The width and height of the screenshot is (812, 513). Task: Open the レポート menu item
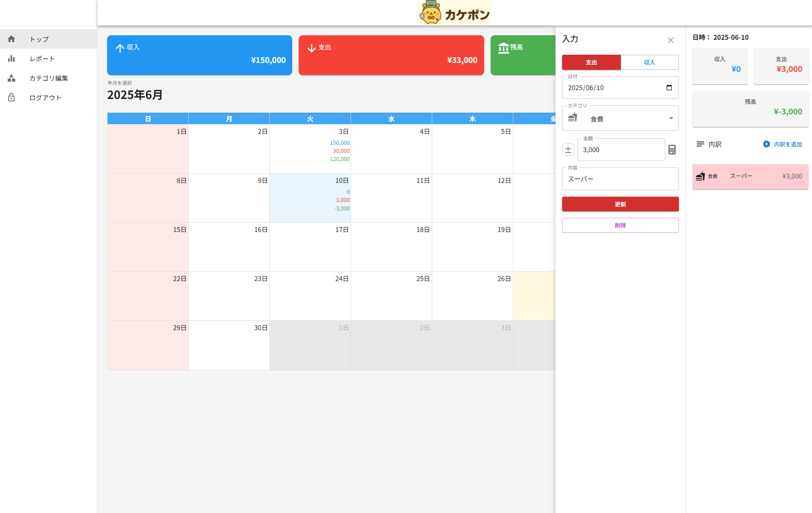(x=48, y=58)
